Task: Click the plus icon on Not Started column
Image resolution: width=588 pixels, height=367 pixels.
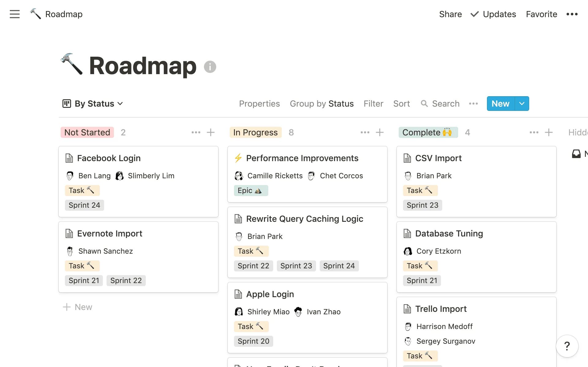Action: 210,132
